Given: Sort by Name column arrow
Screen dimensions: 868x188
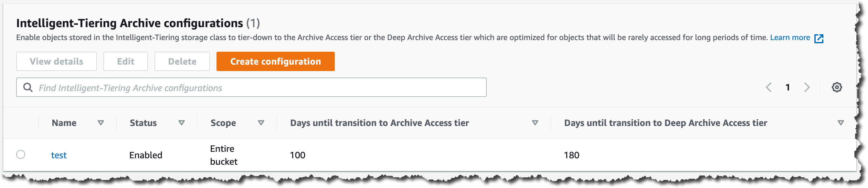Looking at the screenshot, I should [x=101, y=123].
